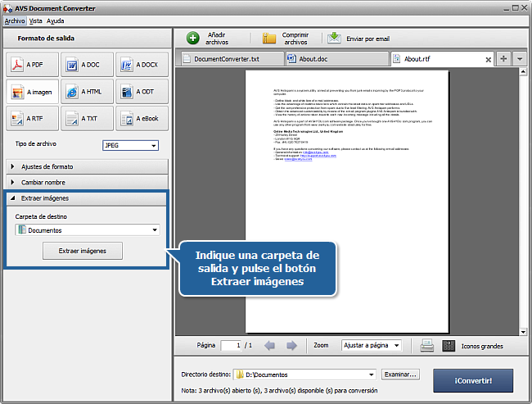Close the AVS Document Converter window
The height and width of the screenshot is (404, 532).
(x=524, y=8)
